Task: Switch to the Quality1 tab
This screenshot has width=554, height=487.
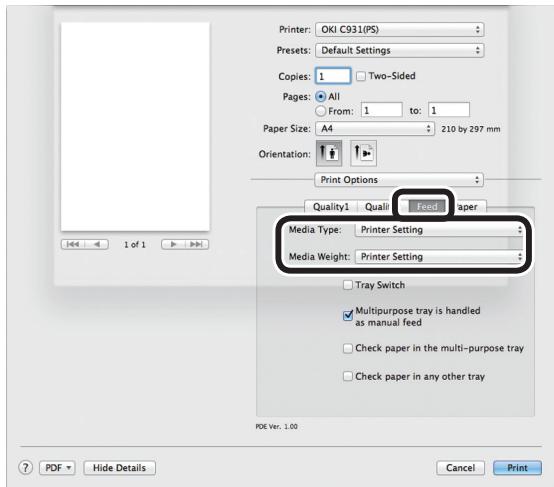Action: click(x=331, y=207)
